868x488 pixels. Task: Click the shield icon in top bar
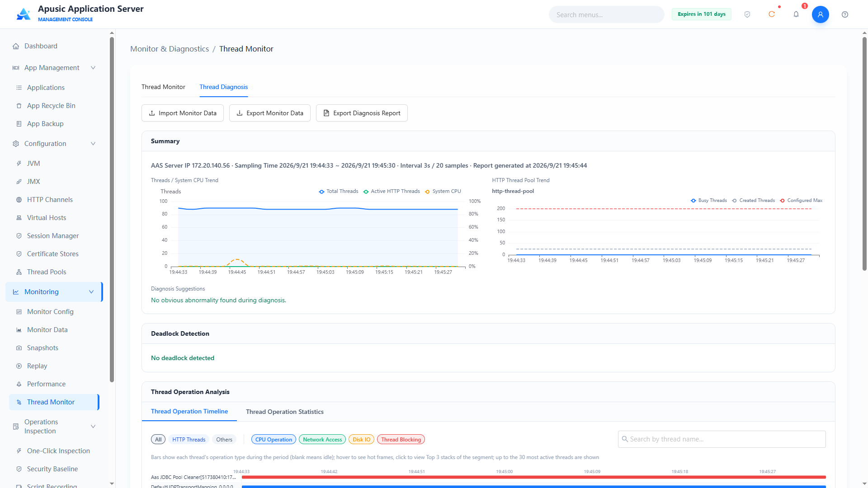pyautogui.click(x=747, y=14)
